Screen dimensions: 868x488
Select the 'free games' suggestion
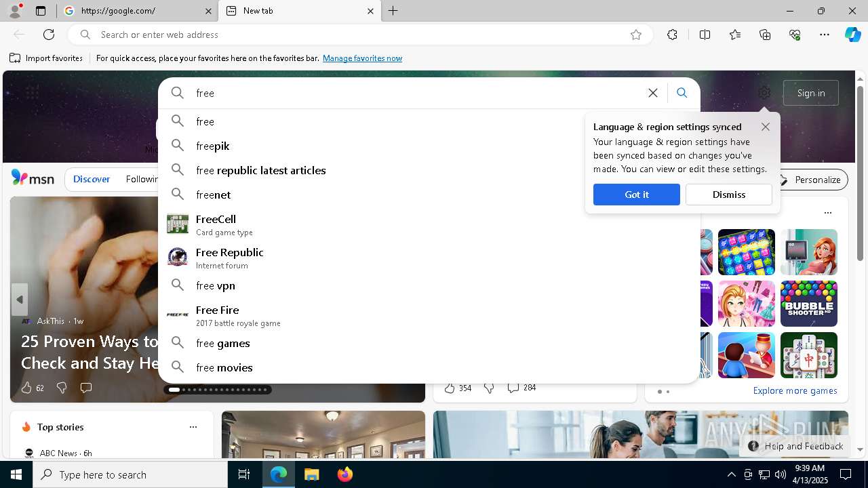point(429,343)
